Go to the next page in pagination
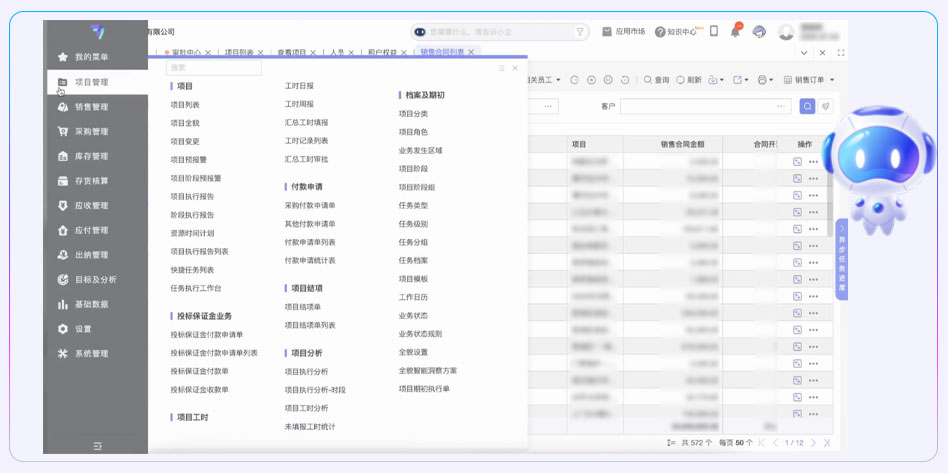The width and height of the screenshot is (948, 473). (x=813, y=442)
